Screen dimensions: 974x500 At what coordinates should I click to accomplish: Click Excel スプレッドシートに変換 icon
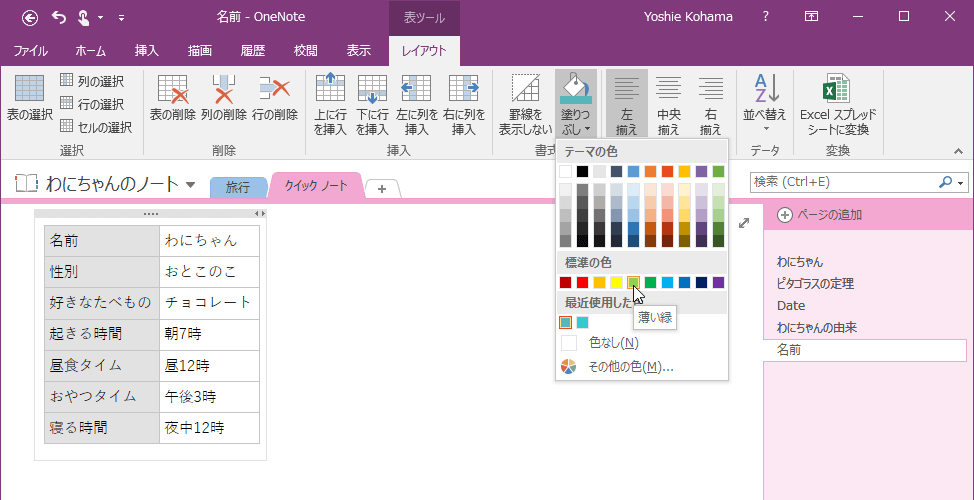[837, 104]
